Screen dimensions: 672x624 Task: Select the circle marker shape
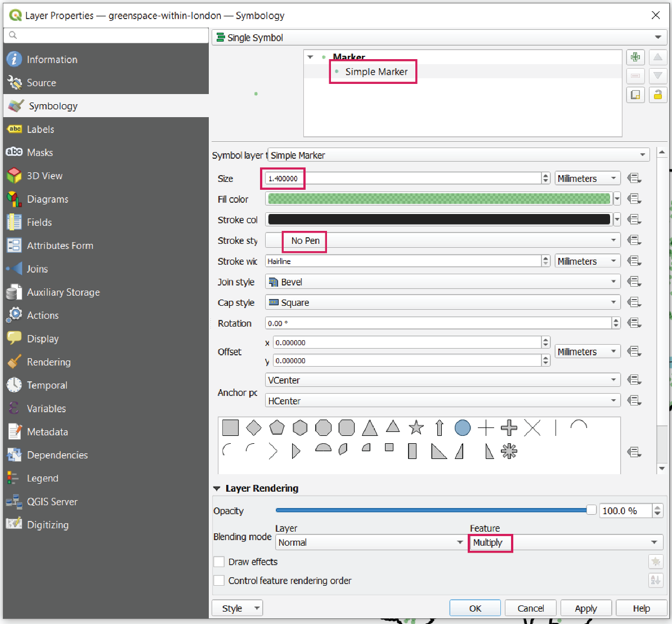tap(463, 428)
